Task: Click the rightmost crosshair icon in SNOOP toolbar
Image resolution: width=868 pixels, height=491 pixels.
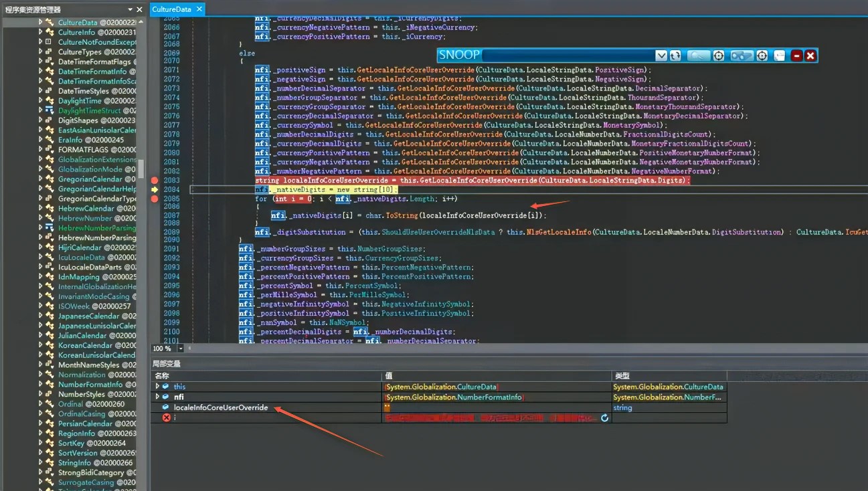Action: [x=762, y=56]
